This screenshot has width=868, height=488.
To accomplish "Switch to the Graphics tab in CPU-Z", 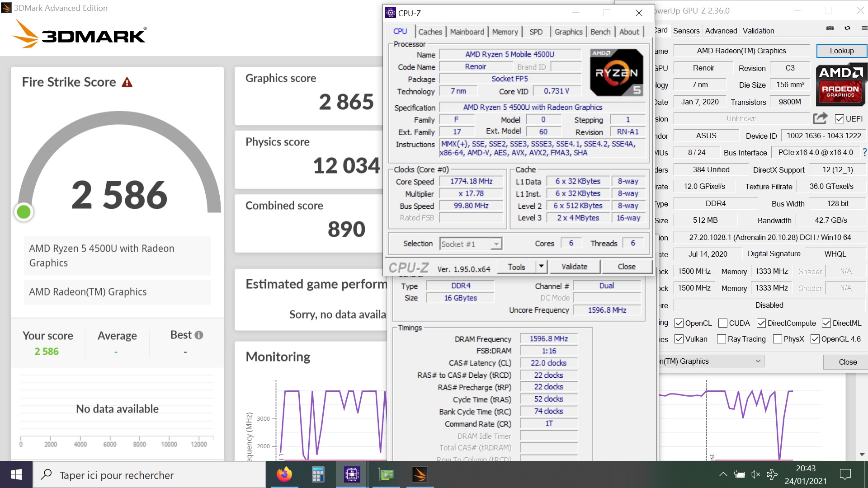I will [568, 32].
